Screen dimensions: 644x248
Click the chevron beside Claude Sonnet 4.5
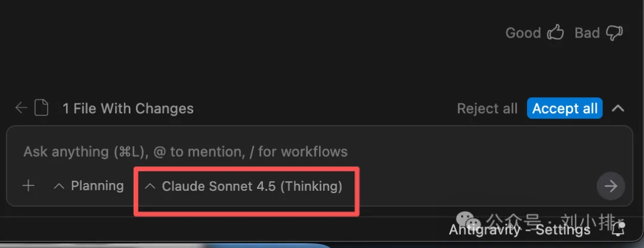point(151,187)
